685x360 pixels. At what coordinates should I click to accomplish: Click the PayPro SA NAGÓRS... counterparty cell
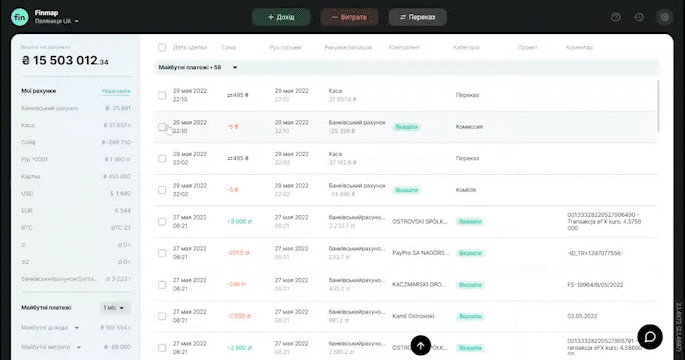[x=420, y=253]
